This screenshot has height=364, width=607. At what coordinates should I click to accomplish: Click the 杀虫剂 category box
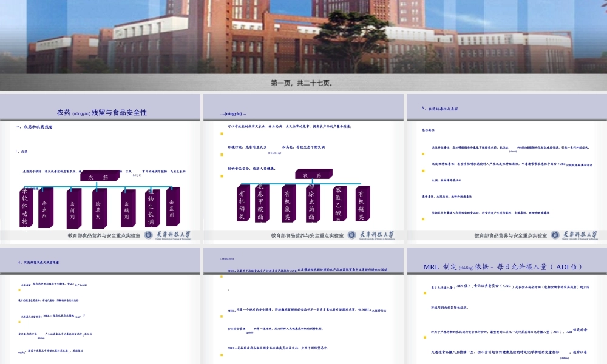[x=45, y=208]
